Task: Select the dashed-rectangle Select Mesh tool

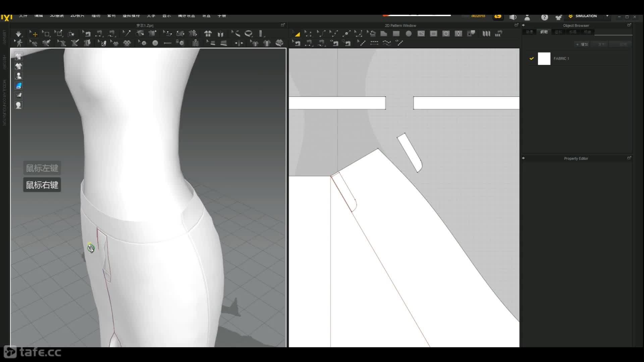Action: (x=46, y=34)
